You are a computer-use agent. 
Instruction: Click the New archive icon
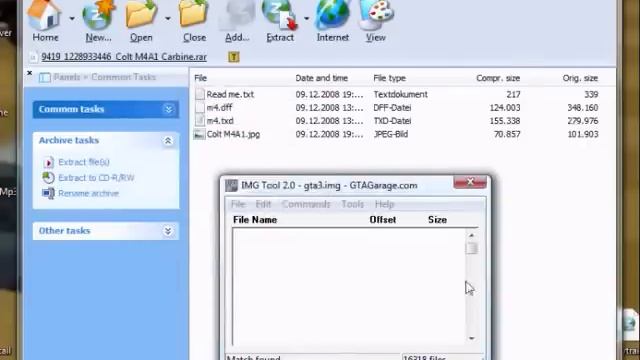pos(98,16)
